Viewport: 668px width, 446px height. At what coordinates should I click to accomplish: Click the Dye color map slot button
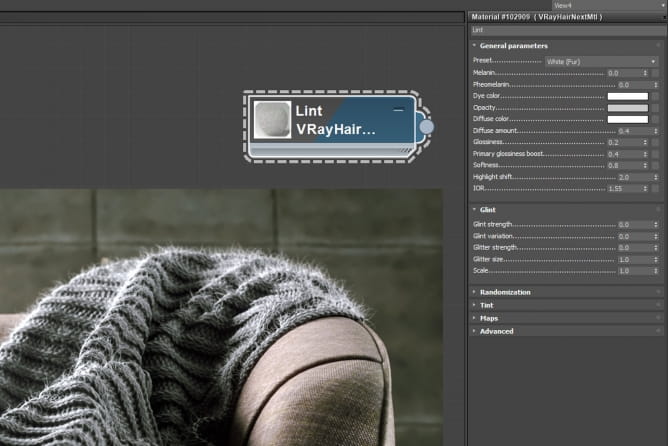(655, 96)
